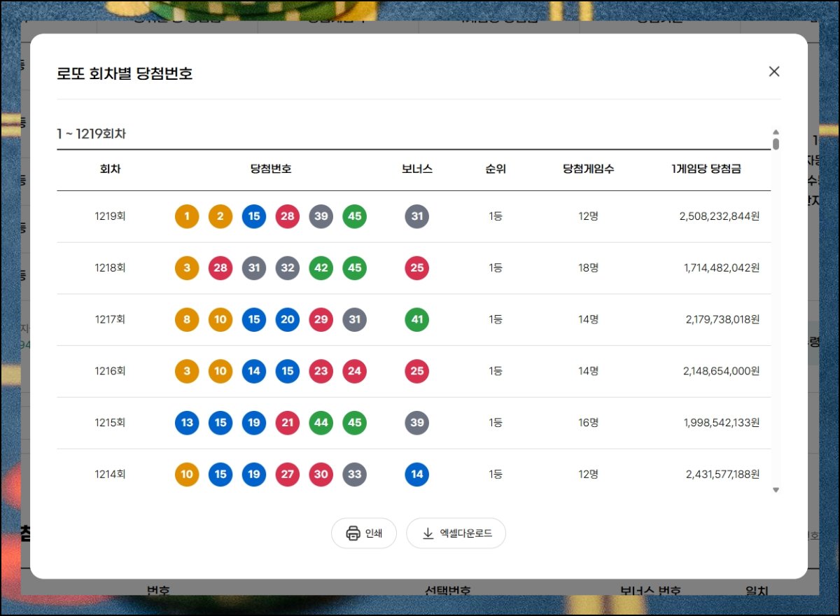This screenshot has height=616, width=840.
Task: Click ball 21 in row 1215회
Action: click(288, 423)
